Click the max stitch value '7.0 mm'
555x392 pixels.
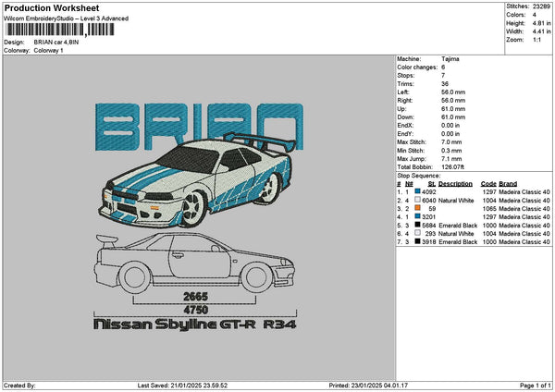point(451,141)
